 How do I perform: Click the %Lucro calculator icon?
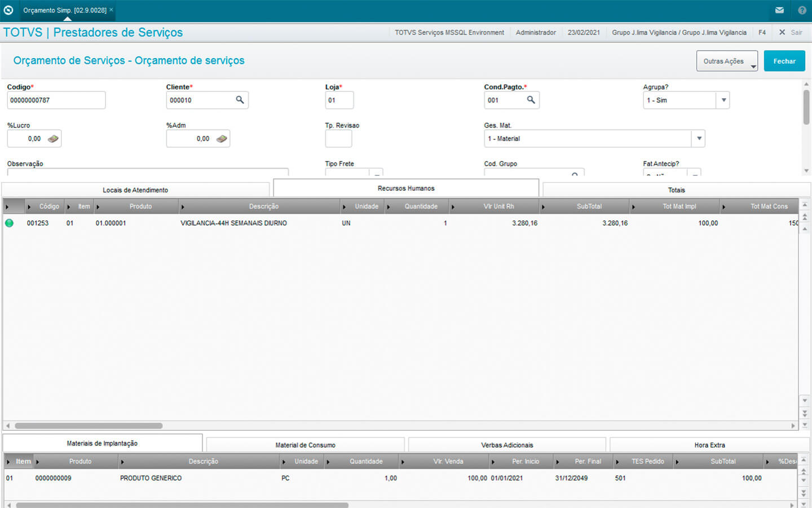click(53, 139)
